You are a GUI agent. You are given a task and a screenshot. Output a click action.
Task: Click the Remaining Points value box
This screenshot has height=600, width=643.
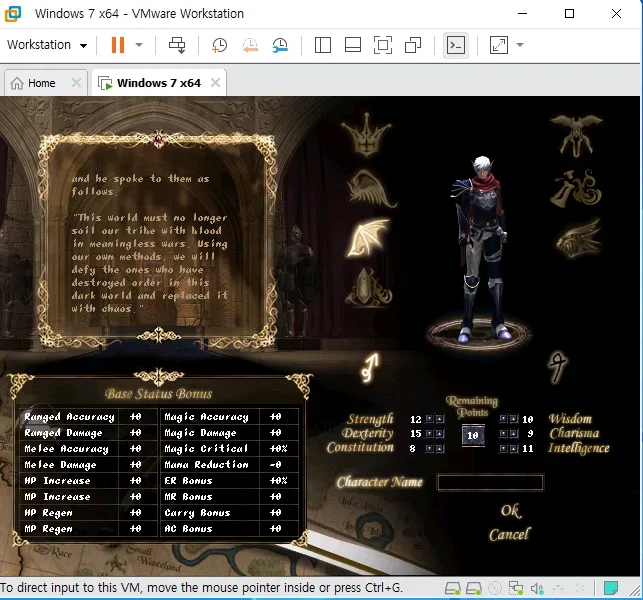(473, 435)
